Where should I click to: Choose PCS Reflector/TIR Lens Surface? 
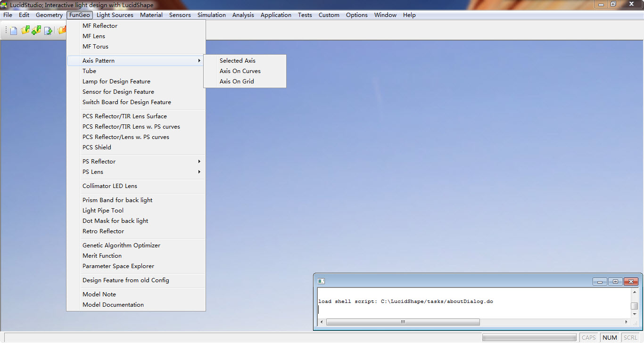[x=136, y=116]
